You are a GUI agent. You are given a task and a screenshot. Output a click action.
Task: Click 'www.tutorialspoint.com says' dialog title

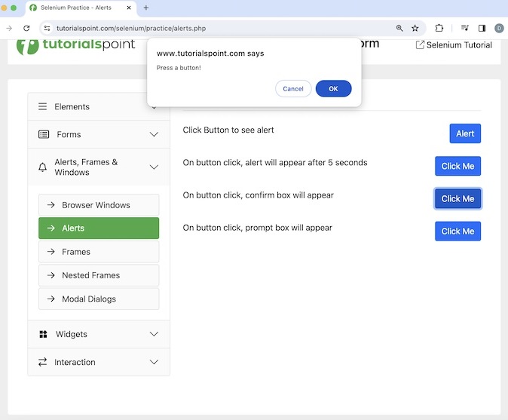pos(210,54)
